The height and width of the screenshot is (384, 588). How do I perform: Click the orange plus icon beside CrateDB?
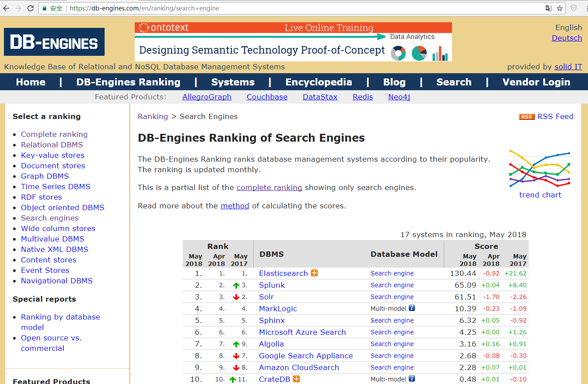296,379
